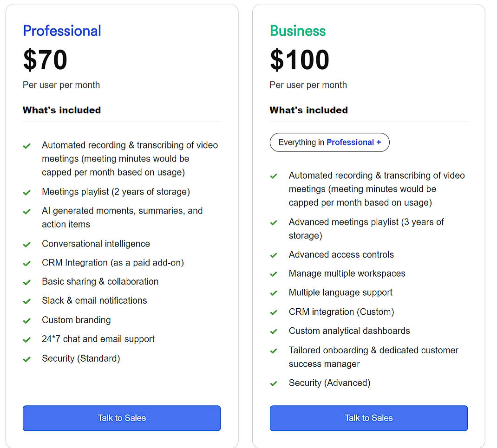Screen dimensions: 497x448
Task: Click the checkmark next to Security (Advanced)
Action: tap(274, 383)
